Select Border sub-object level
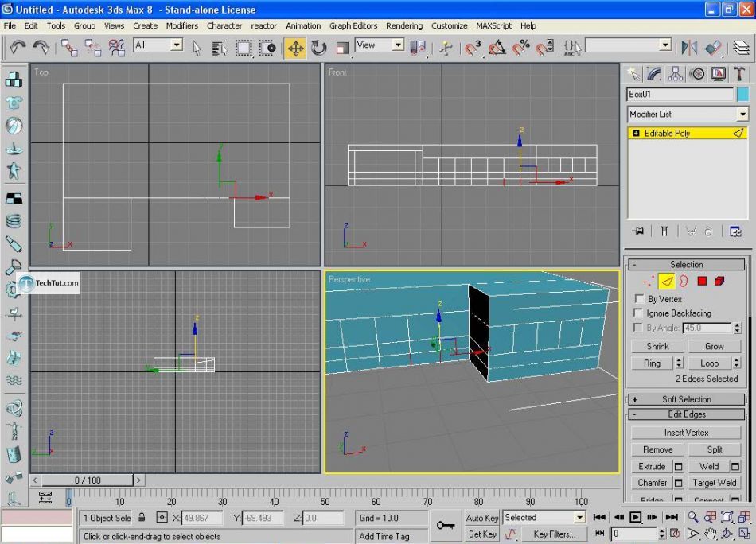 (x=684, y=281)
